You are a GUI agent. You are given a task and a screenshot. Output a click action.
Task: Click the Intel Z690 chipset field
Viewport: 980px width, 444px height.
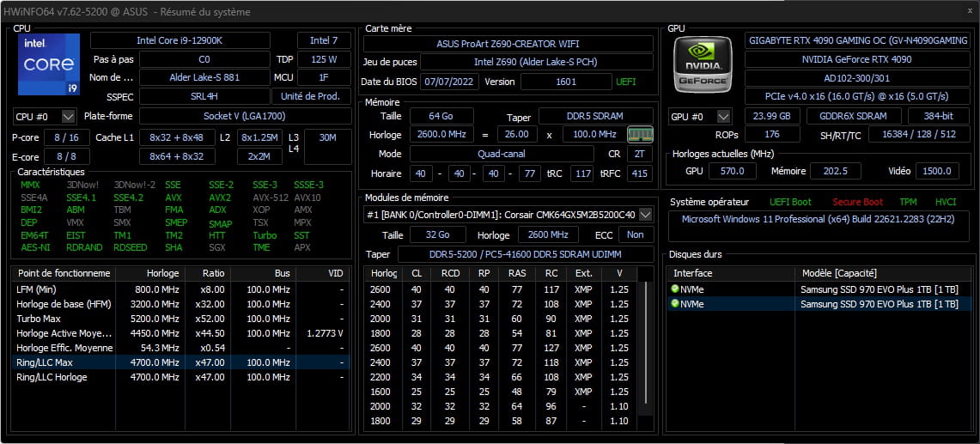(x=536, y=62)
